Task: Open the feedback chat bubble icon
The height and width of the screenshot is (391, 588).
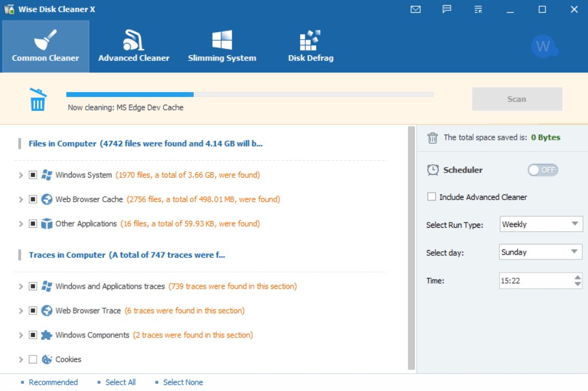Action: click(x=447, y=9)
